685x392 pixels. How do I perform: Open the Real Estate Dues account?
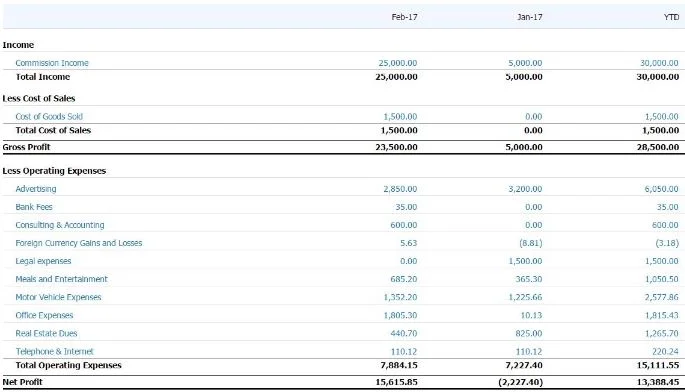point(46,333)
